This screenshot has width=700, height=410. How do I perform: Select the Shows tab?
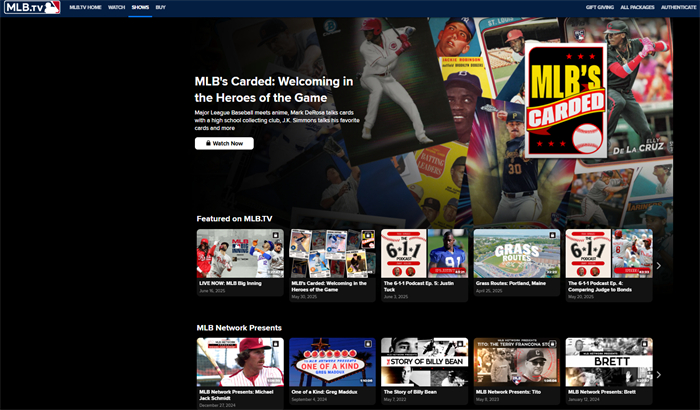140,8
